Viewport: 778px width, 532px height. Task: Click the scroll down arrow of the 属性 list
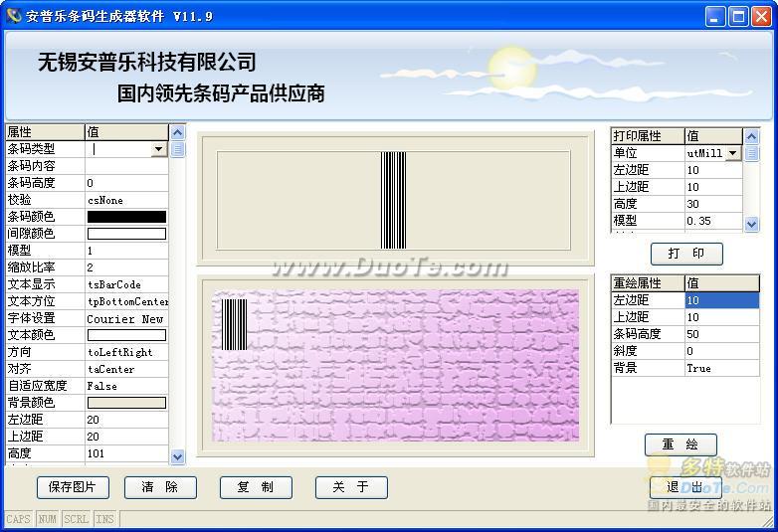(x=178, y=456)
